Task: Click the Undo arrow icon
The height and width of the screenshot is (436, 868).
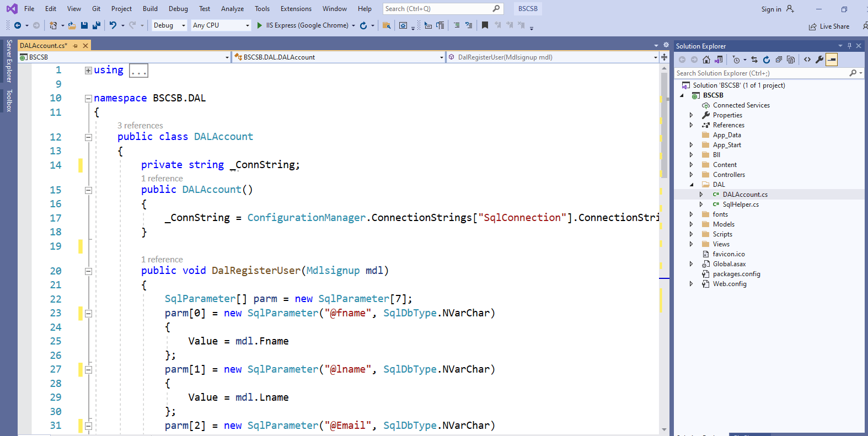Action: [x=113, y=25]
